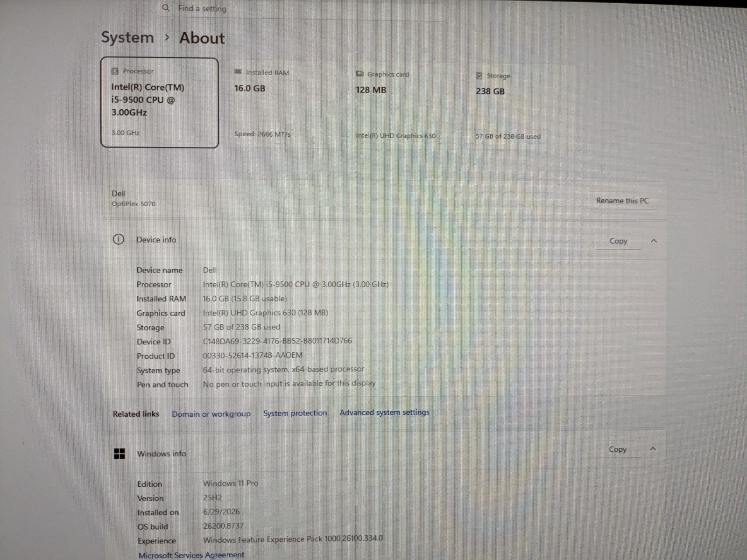The height and width of the screenshot is (560, 747).
Task: Select the Processor card
Action: point(160,103)
